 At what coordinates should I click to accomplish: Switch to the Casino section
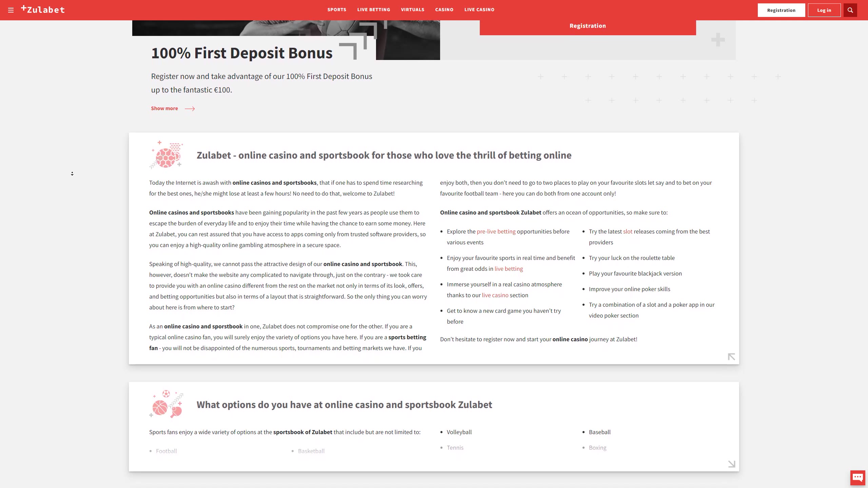click(444, 9)
